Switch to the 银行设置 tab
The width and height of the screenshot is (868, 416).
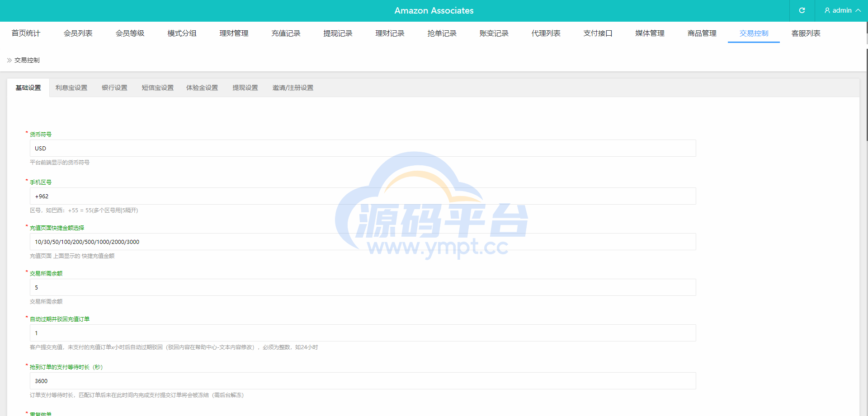click(x=114, y=88)
